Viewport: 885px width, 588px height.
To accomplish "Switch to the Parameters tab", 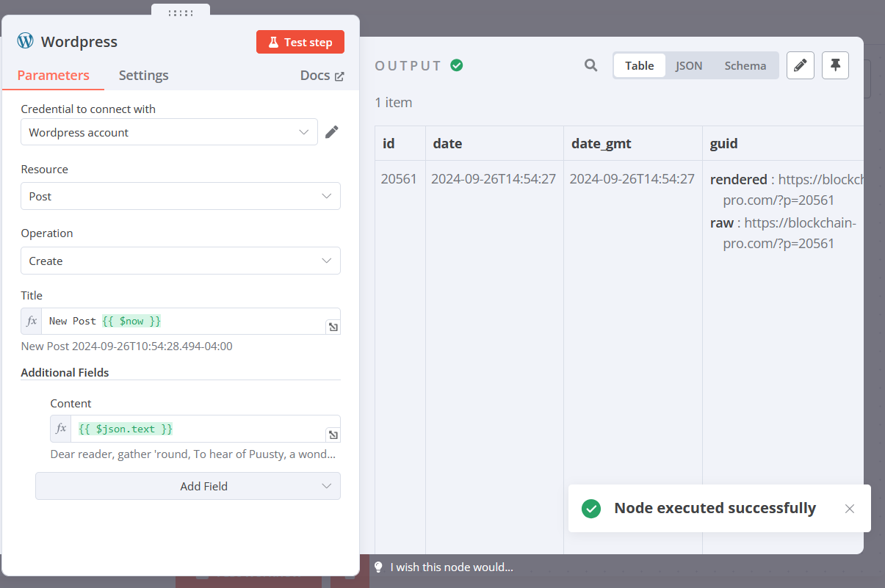I will (54, 75).
